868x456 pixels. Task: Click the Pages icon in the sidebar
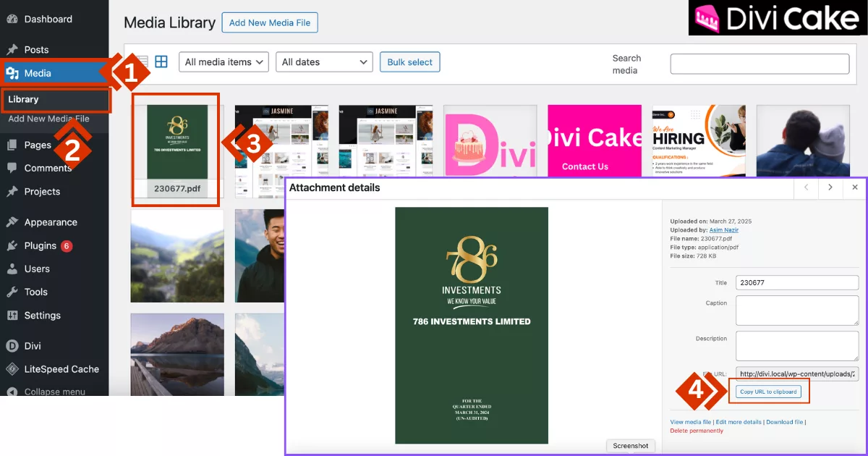click(x=12, y=145)
